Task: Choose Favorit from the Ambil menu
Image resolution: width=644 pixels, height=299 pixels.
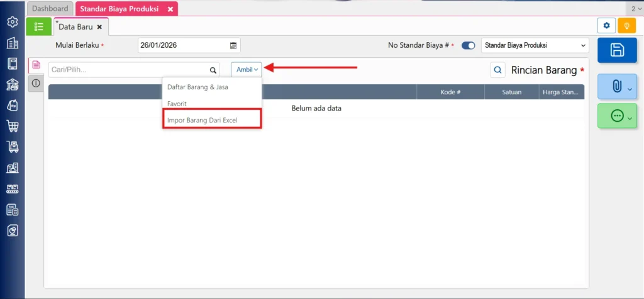Action: (x=212, y=104)
